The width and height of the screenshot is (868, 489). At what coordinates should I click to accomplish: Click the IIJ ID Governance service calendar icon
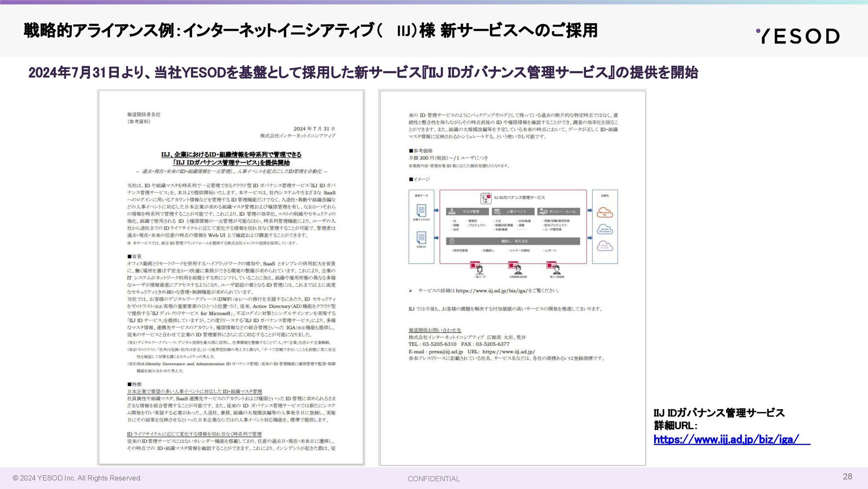click(x=486, y=198)
